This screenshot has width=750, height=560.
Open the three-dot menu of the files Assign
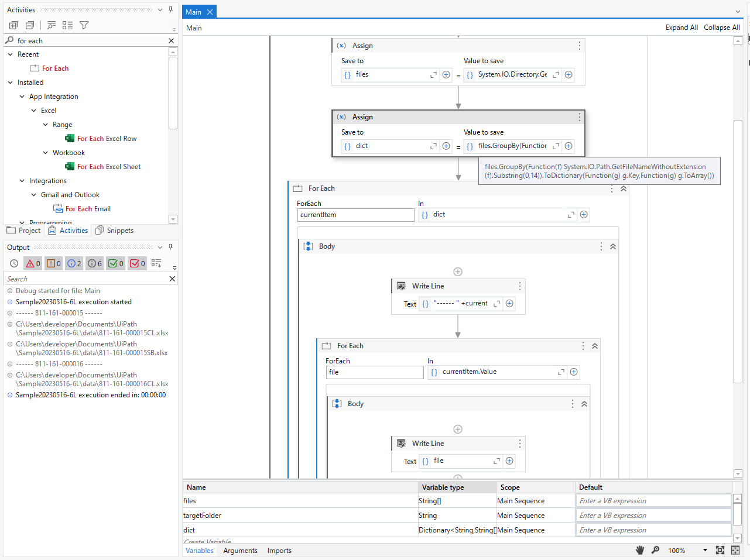580,46
